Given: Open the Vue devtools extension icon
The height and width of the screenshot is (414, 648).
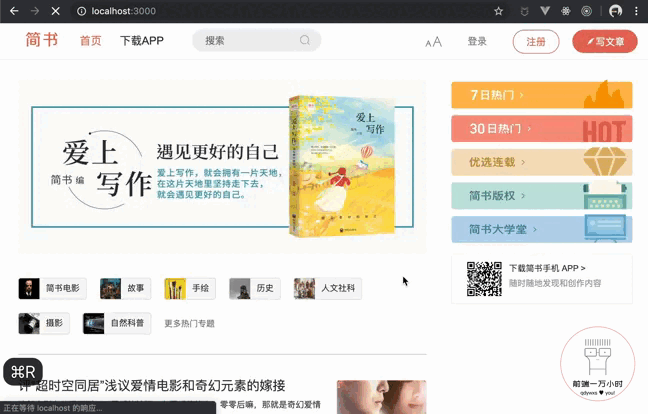Looking at the screenshot, I should click(545, 11).
